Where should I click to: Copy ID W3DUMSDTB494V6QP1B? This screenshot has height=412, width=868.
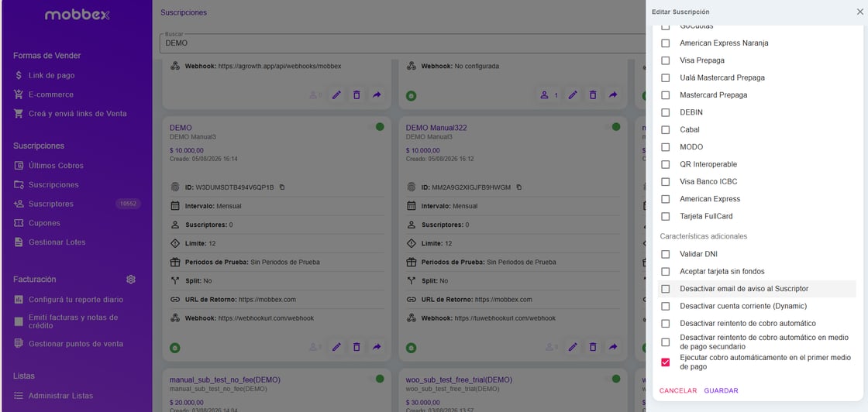[x=282, y=187]
